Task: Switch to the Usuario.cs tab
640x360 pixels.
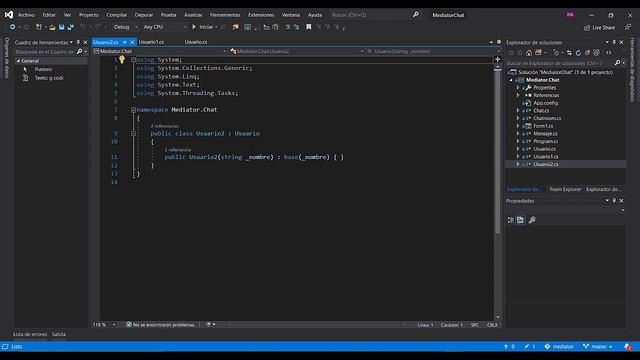Action: coord(196,42)
